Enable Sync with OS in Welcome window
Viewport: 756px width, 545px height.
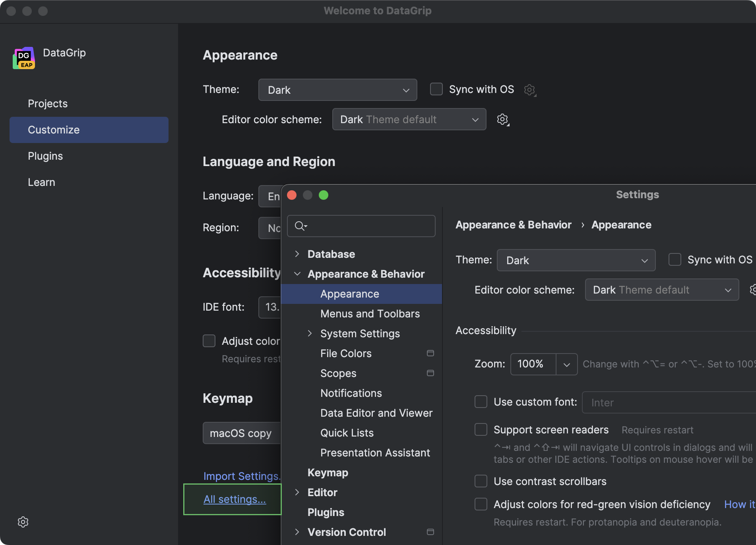click(436, 89)
